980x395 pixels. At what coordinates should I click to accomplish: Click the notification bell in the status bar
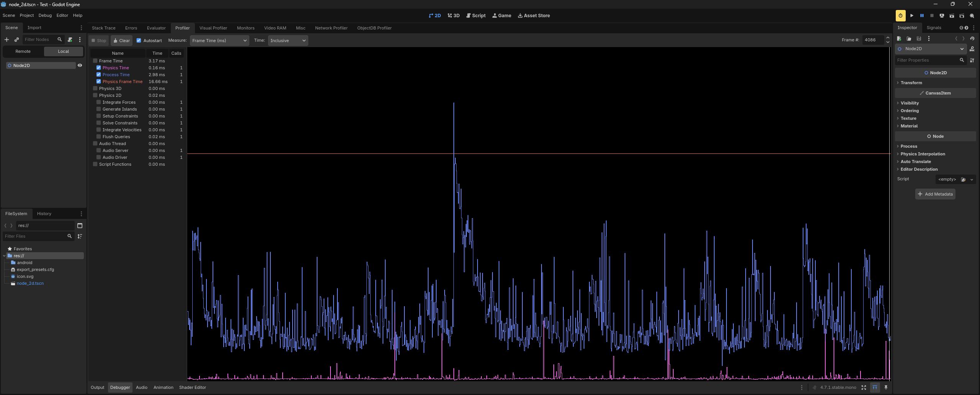[x=814, y=387]
